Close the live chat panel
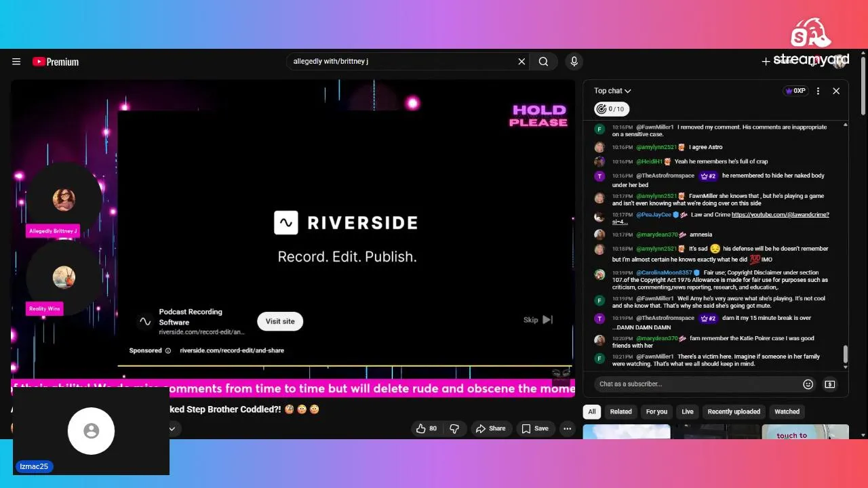 (836, 91)
